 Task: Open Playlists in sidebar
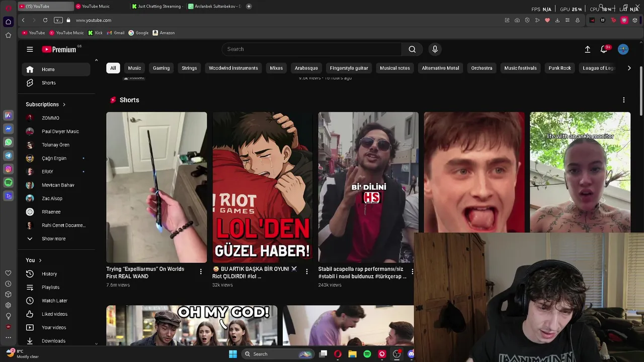[x=56, y=287]
